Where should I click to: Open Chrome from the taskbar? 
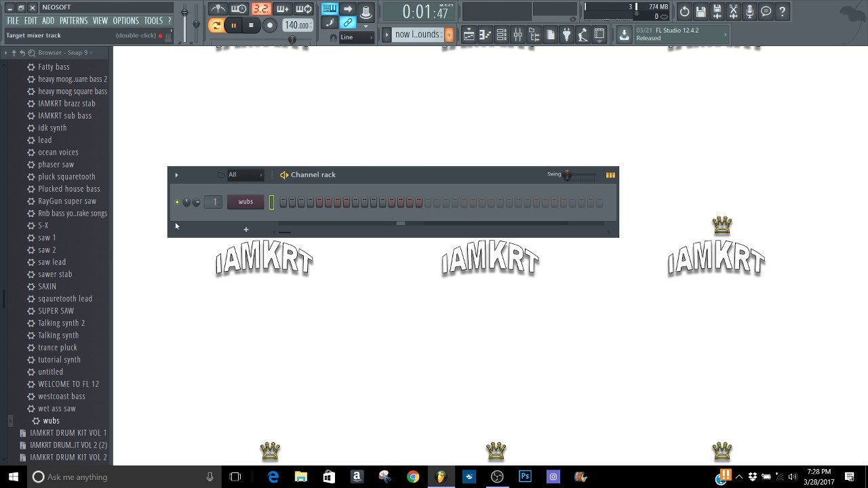413,477
